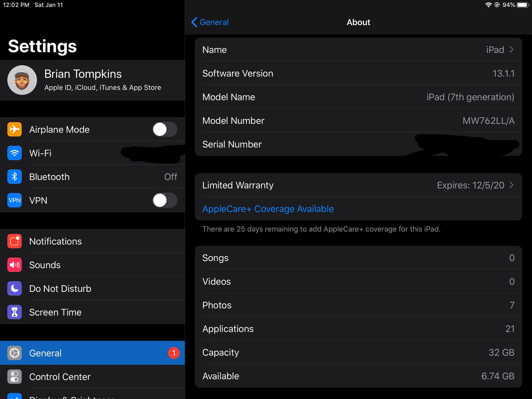Open Notifications settings

[92, 241]
